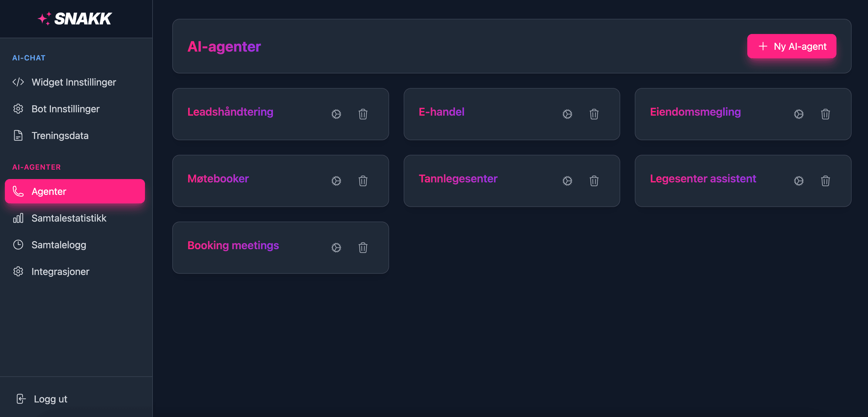Click the Logg ut icon
Viewport: 868px width, 417px height.
[21, 399]
